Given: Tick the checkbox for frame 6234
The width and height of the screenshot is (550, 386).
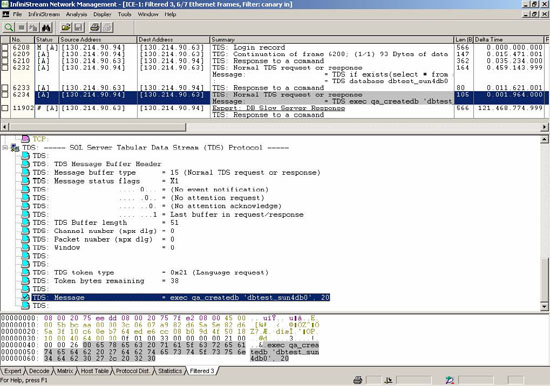Looking at the screenshot, I should [5, 94].
